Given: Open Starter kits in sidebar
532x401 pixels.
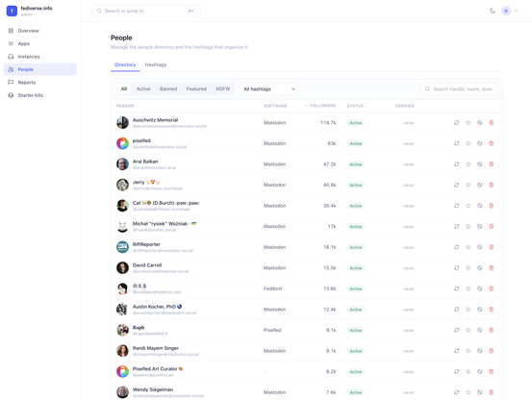Looking at the screenshot, I should (40, 95).
